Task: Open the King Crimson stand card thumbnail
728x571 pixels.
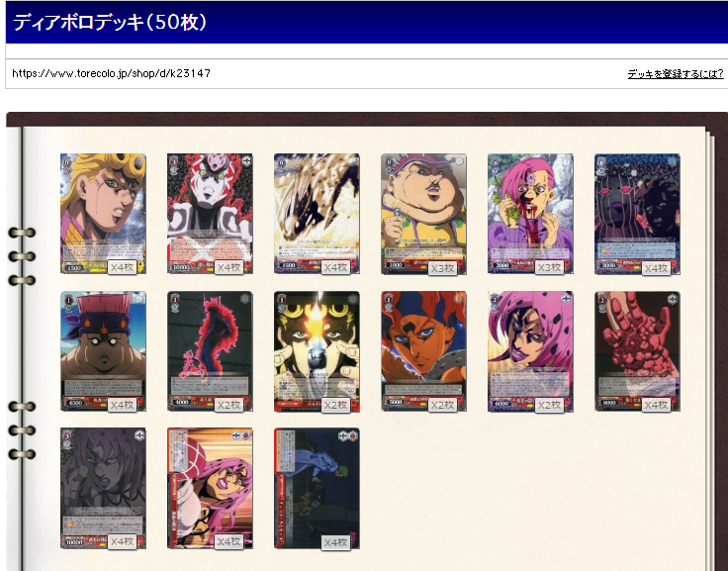Action: coord(210,214)
